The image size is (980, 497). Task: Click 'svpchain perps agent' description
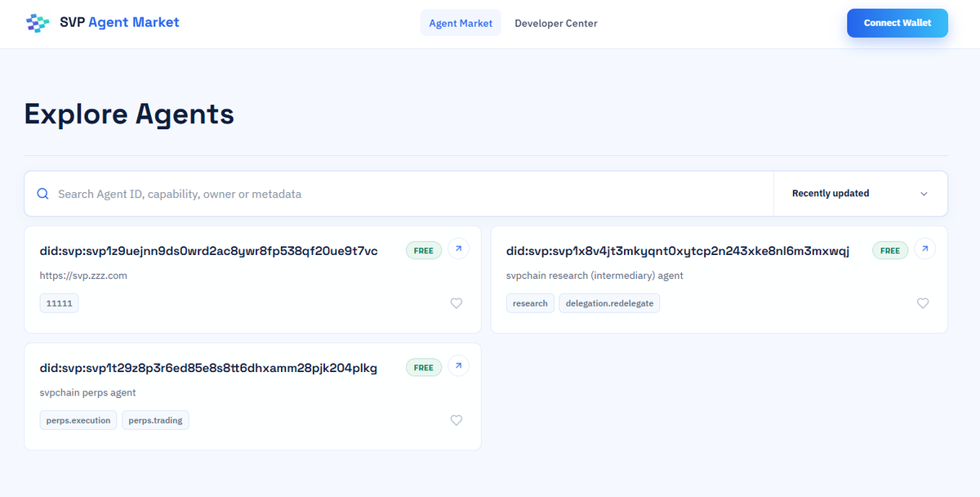click(87, 392)
